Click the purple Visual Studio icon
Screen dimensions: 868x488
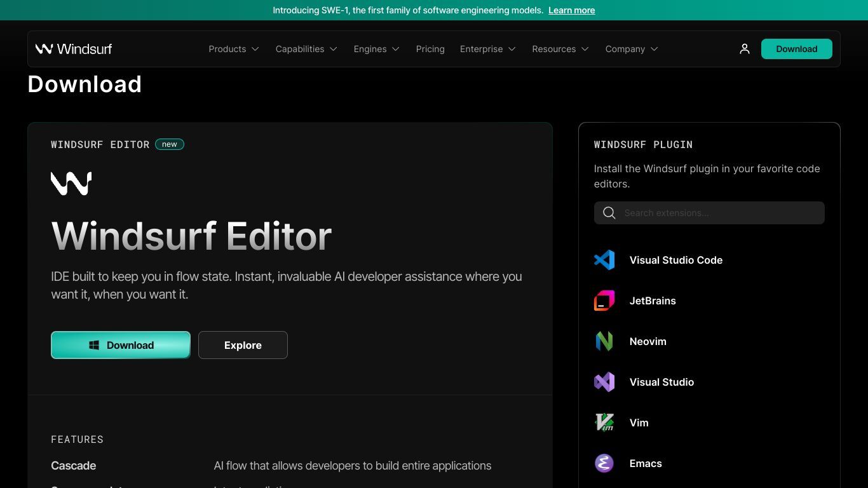tap(604, 382)
